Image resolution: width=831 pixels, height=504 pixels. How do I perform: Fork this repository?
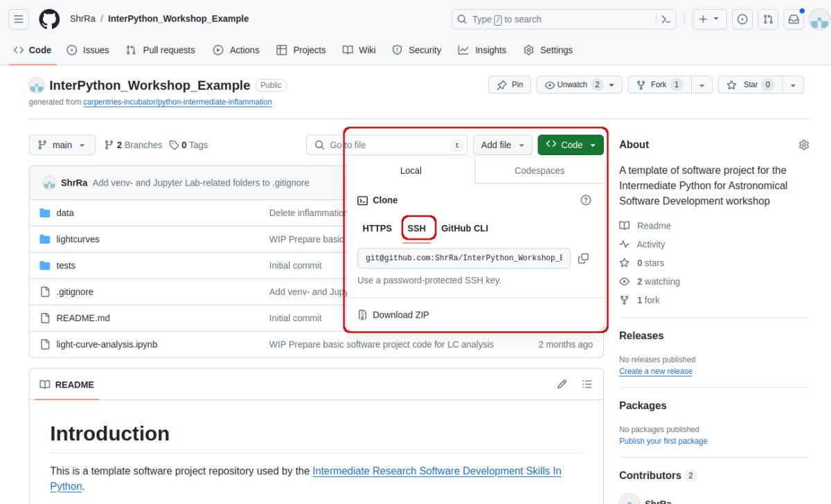659,84
